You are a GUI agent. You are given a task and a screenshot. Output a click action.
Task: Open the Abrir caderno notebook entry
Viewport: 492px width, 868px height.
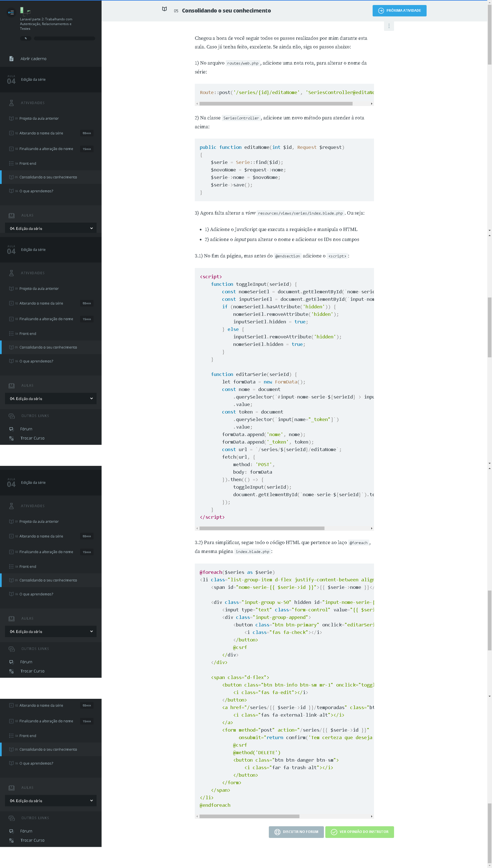[33, 59]
